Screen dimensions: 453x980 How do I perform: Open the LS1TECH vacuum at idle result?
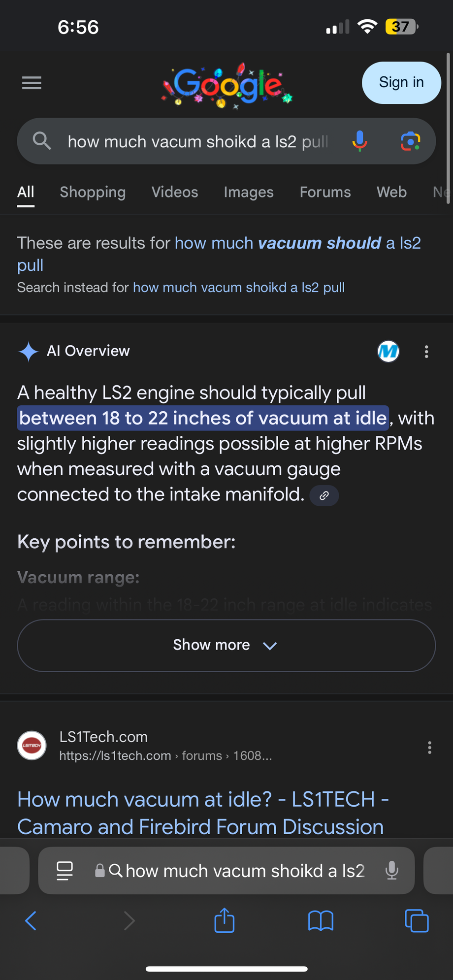203,813
